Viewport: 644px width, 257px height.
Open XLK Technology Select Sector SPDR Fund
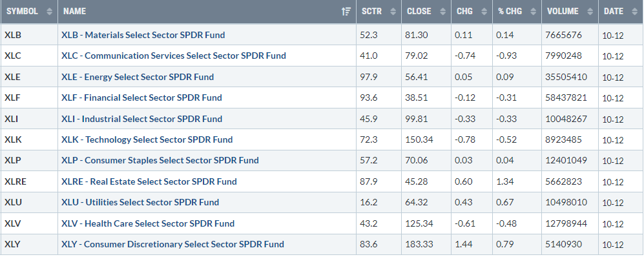147,139
